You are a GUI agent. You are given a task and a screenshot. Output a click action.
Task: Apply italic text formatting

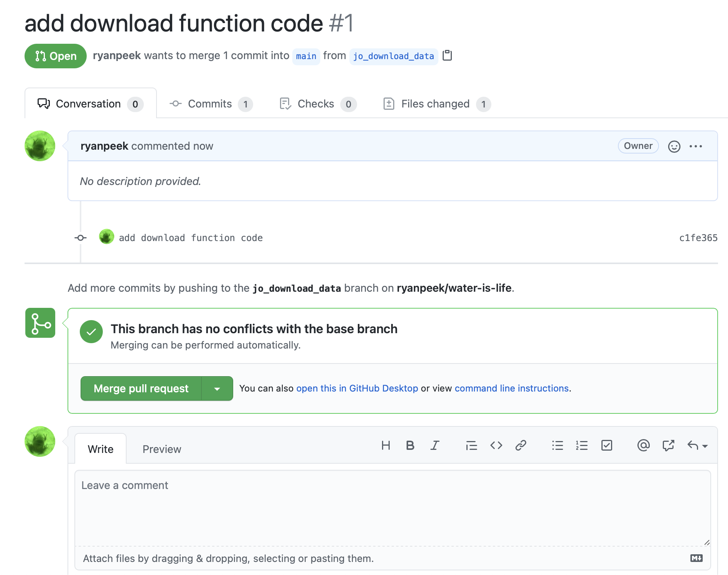[x=435, y=445]
